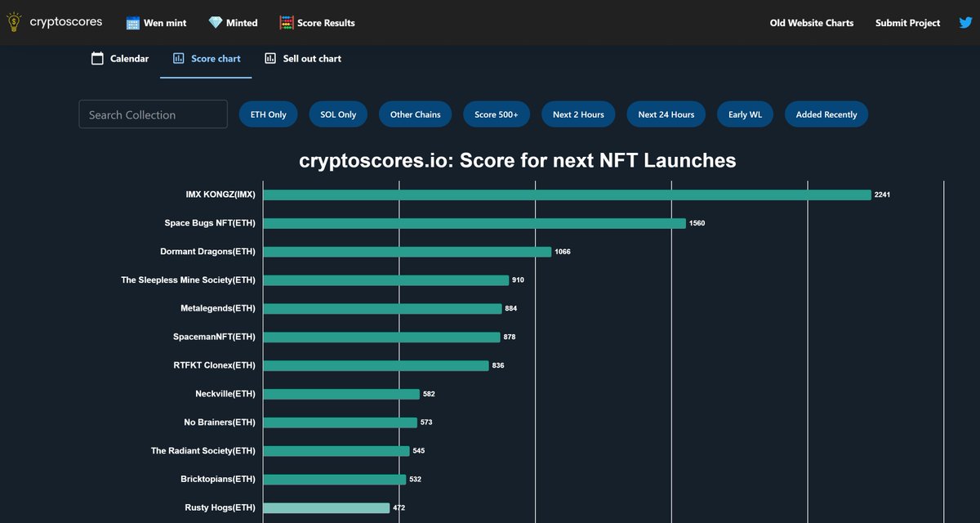
Task: Toggle the Score 500+ filter
Action: tap(497, 114)
